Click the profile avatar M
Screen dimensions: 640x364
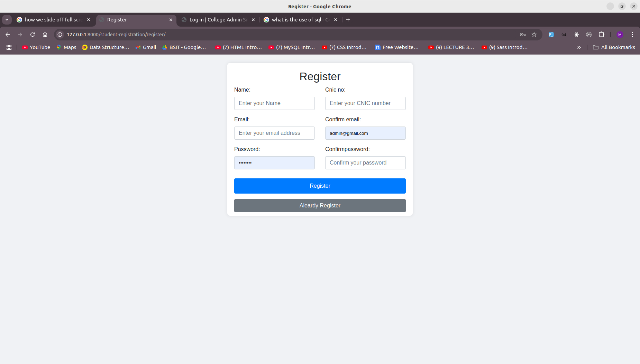(x=620, y=35)
